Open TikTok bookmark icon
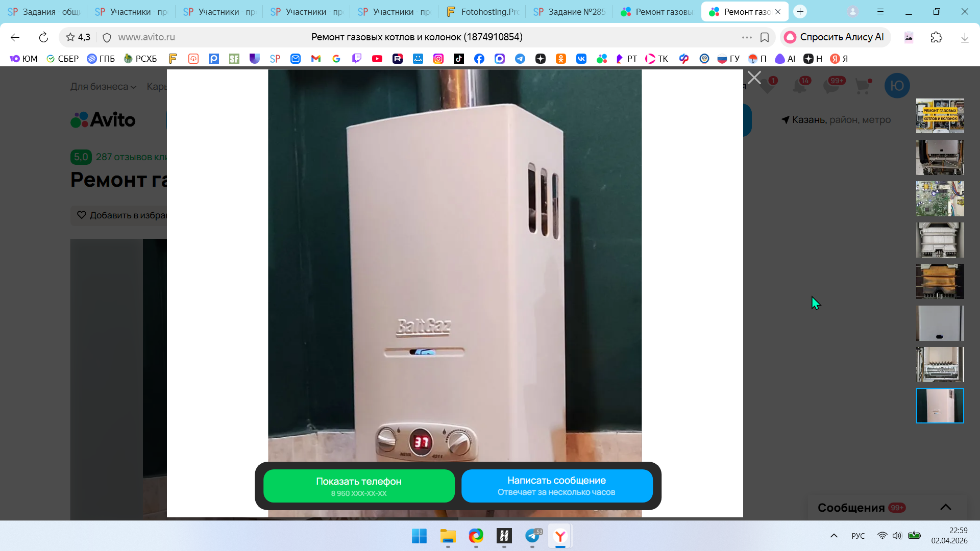Viewport: 980px width, 551px height. pyautogui.click(x=458, y=59)
